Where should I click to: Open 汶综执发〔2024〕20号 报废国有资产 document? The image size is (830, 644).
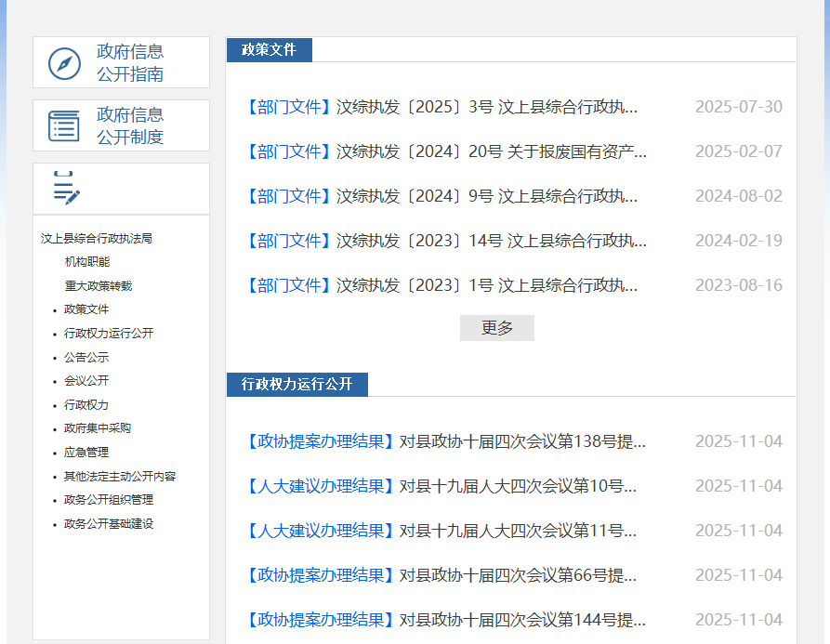click(x=446, y=151)
